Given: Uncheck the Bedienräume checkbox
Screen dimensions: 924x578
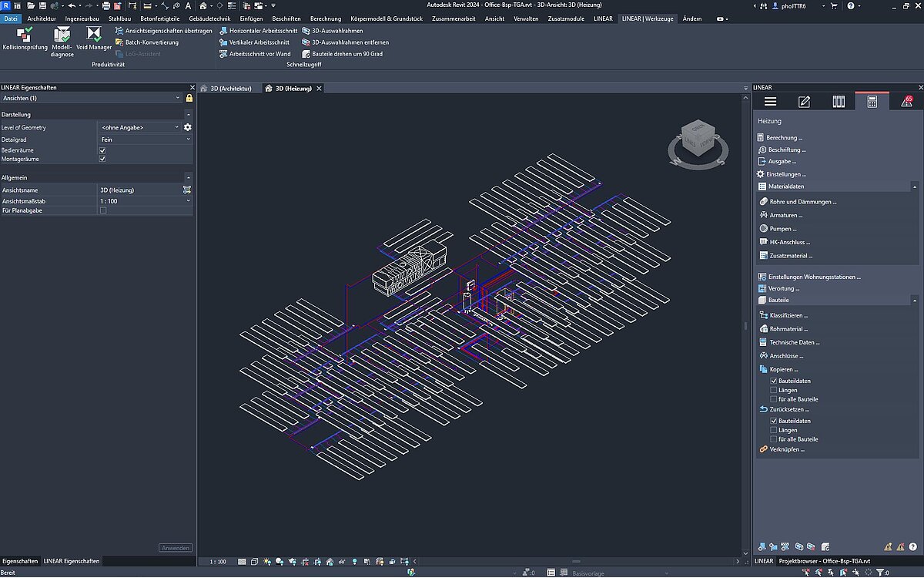Looking at the screenshot, I should (102, 150).
